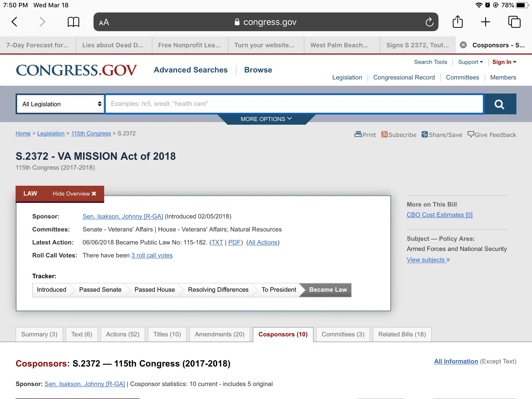Open the All Legislation dropdown
This screenshot has width=532, height=399.
pyautogui.click(x=60, y=104)
